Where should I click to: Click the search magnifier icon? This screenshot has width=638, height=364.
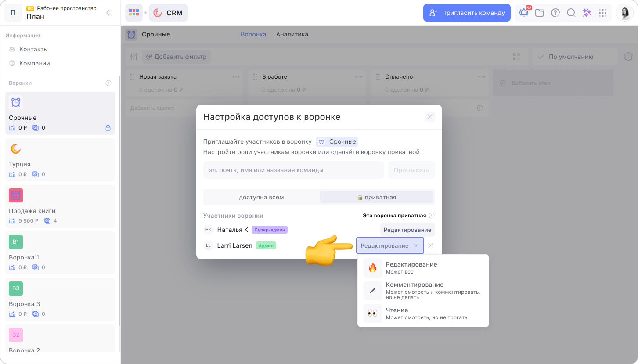point(571,13)
